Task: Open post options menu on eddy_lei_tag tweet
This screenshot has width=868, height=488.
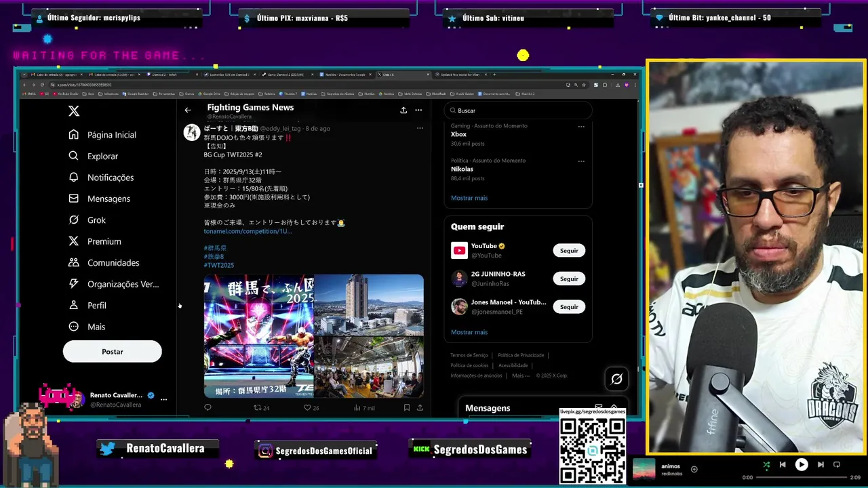Action: click(420, 128)
